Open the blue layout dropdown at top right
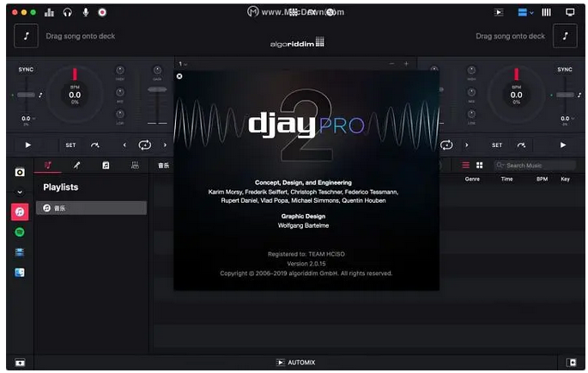The width and height of the screenshot is (588, 373). point(525,12)
